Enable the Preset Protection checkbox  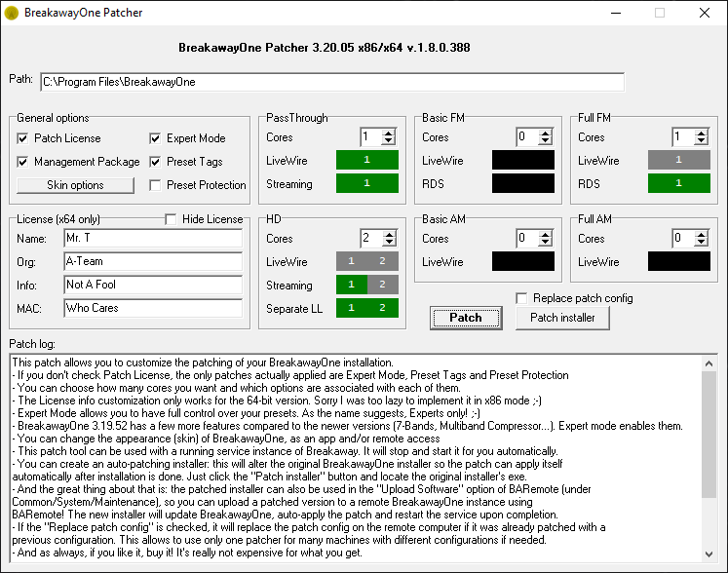pyautogui.click(x=156, y=184)
